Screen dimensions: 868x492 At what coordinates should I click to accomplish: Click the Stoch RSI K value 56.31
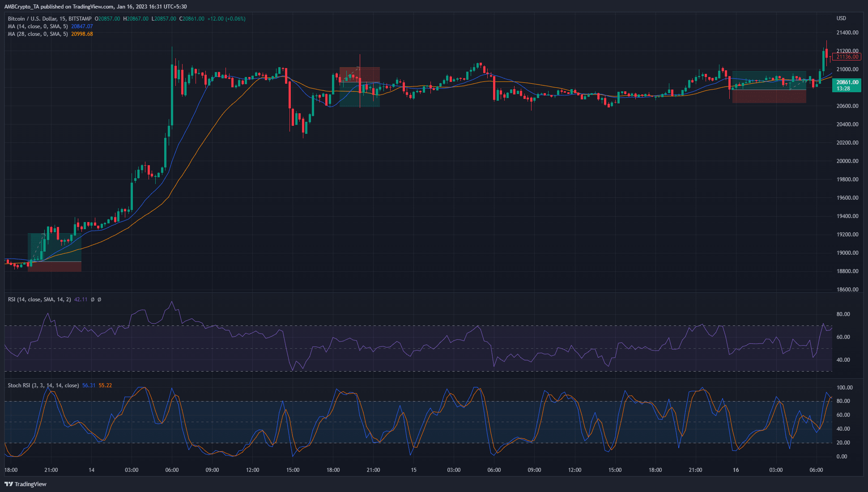tap(89, 385)
